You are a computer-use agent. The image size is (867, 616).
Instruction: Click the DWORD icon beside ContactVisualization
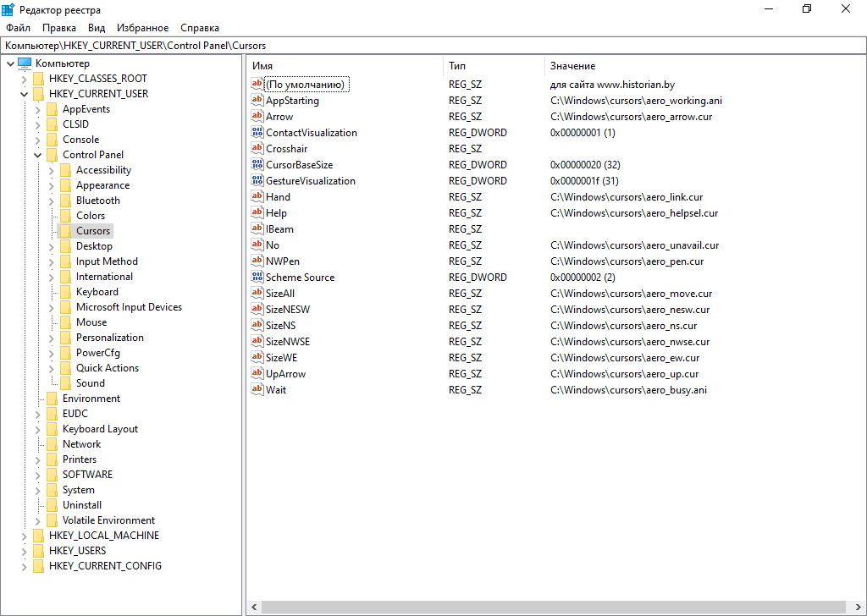257,133
